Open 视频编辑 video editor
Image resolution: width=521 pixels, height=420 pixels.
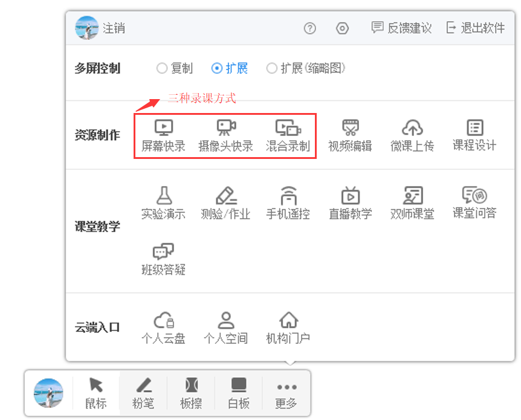350,135
